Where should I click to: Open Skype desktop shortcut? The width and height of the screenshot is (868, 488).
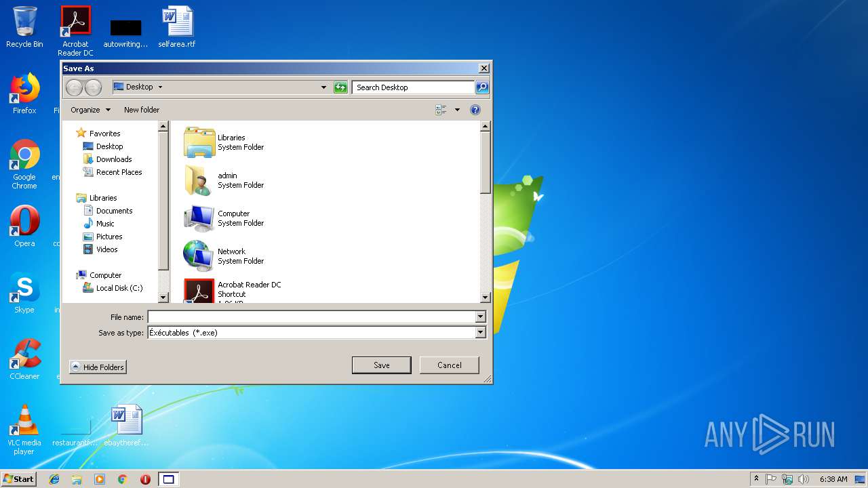click(24, 293)
